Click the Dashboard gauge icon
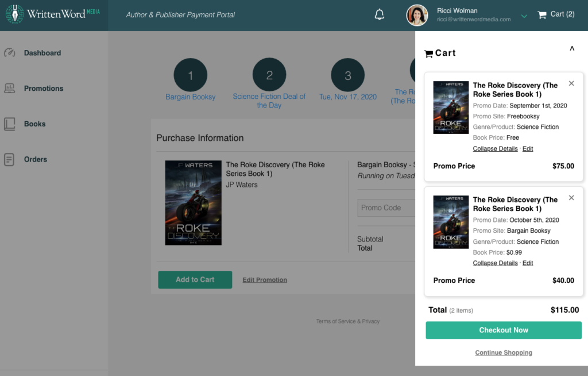The width and height of the screenshot is (588, 376). [9, 52]
